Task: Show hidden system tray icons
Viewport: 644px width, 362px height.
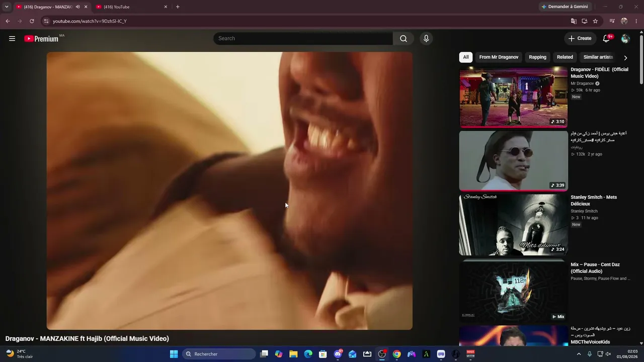Action: [579, 354]
